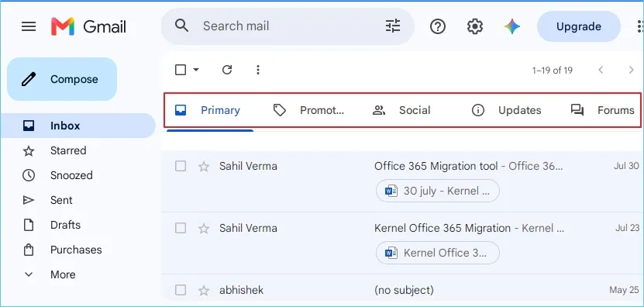The width and height of the screenshot is (644, 307).
Task: Open the main menu hamburger icon
Action: [29, 26]
